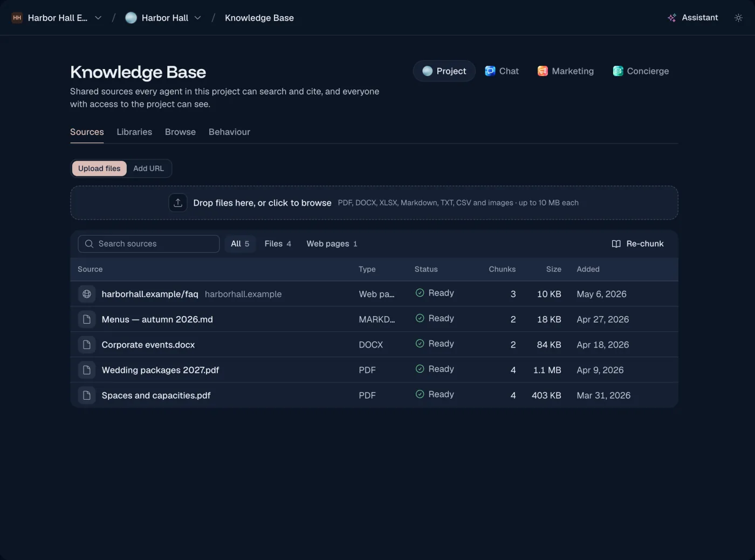Viewport: 755px width, 560px height.
Task: Sort by the Added column header
Action: click(588, 269)
